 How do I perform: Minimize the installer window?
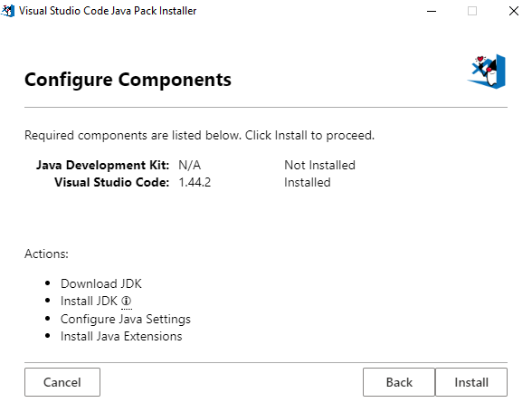432,11
